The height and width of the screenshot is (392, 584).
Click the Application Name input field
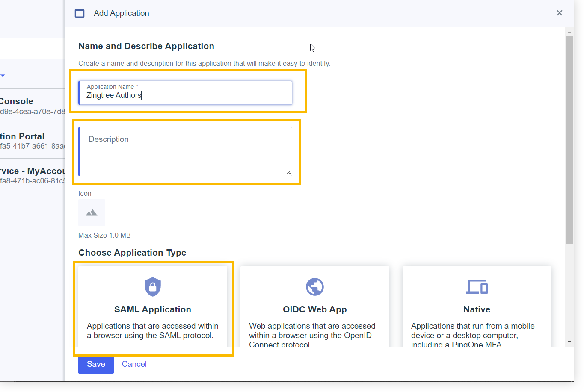tap(185, 93)
